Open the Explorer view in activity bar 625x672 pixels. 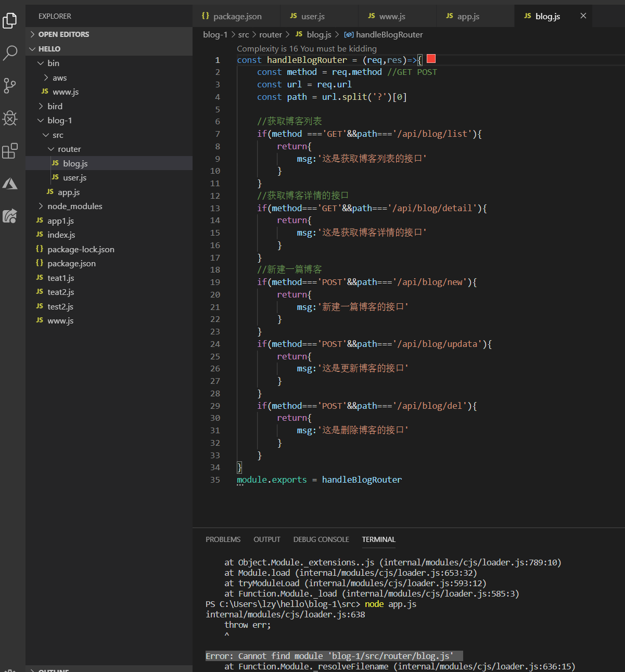pyautogui.click(x=10, y=20)
